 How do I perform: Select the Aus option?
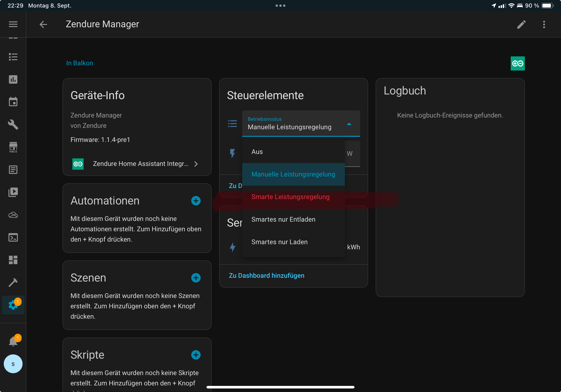pyautogui.click(x=293, y=152)
